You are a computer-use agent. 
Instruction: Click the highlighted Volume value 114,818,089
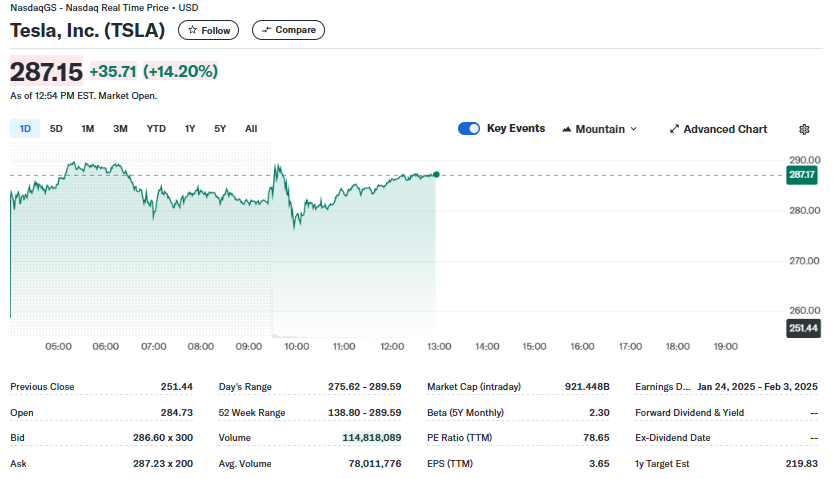[x=372, y=437]
